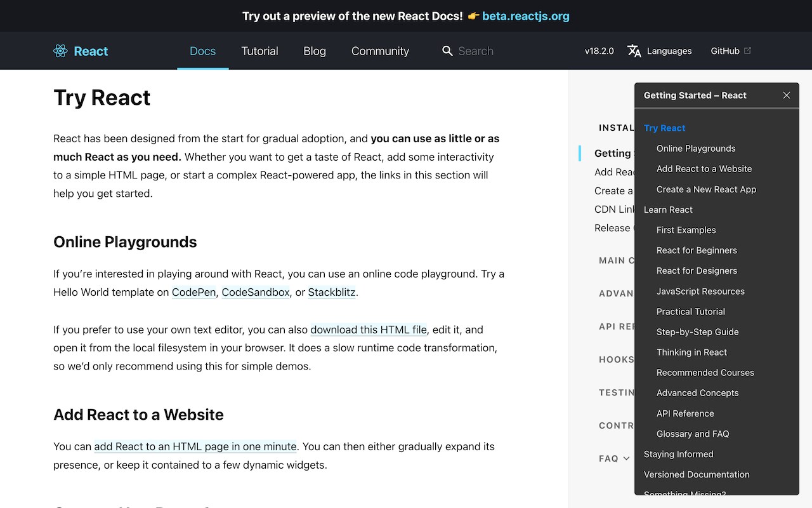
Task: Open the Community tab
Action: (x=380, y=51)
